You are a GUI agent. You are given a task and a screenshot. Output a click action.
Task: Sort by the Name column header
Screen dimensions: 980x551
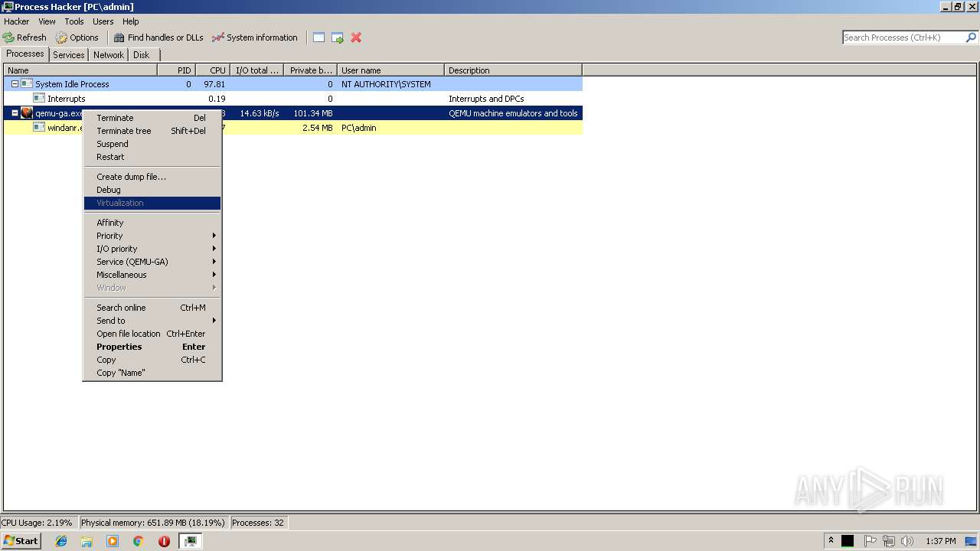(x=80, y=70)
